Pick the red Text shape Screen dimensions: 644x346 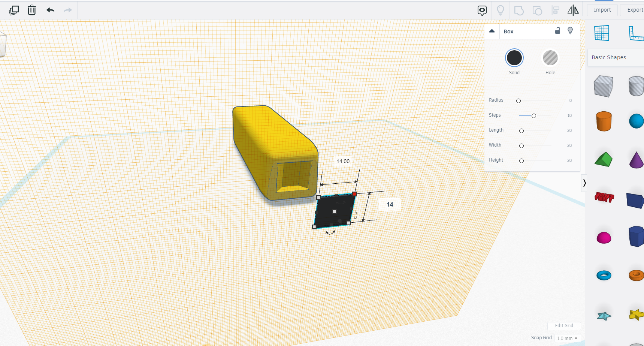coord(604,197)
